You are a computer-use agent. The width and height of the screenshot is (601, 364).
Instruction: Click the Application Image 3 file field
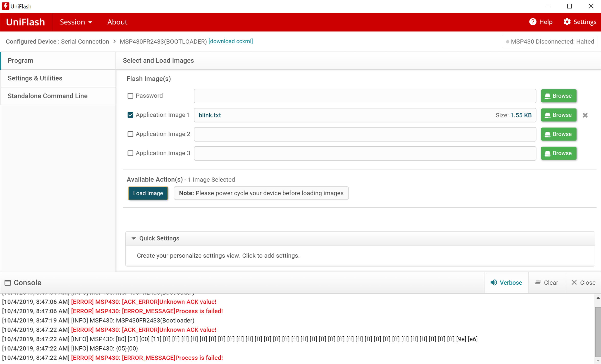[x=365, y=153]
